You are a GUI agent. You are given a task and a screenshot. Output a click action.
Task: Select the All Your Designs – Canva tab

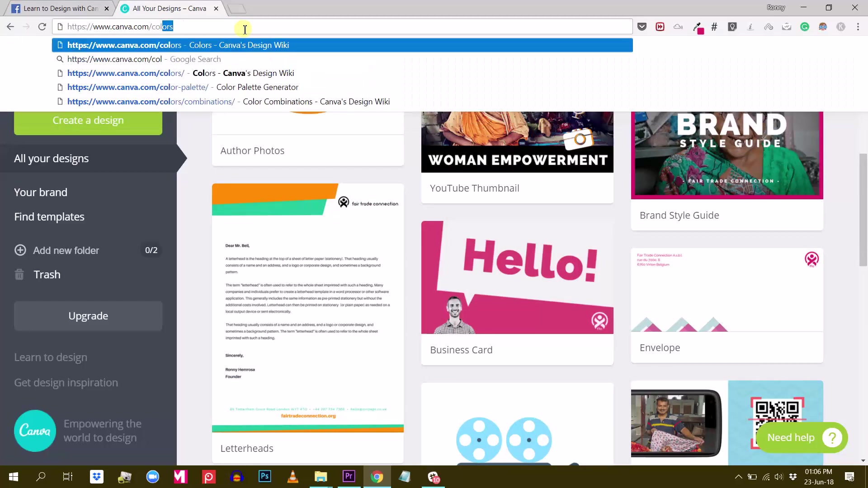pos(169,9)
